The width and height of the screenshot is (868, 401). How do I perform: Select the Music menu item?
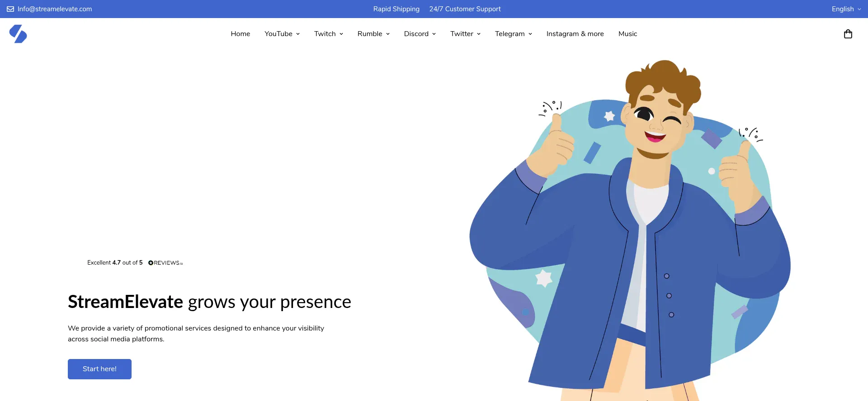pyautogui.click(x=627, y=34)
